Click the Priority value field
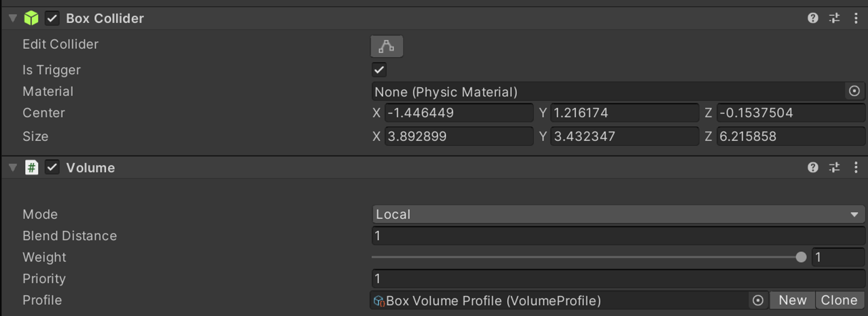 point(619,279)
